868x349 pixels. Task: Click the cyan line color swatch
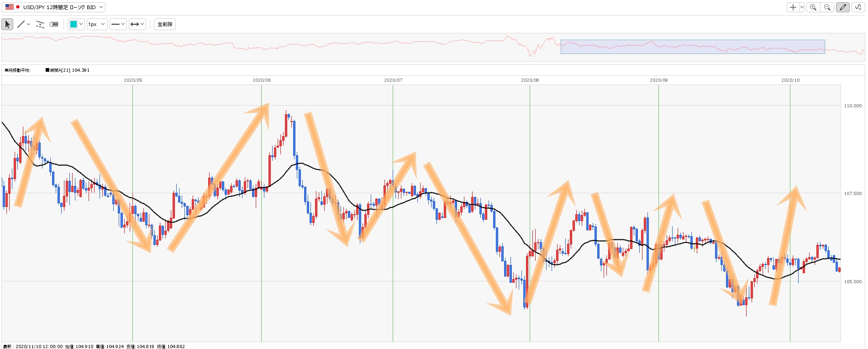[x=73, y=24]
